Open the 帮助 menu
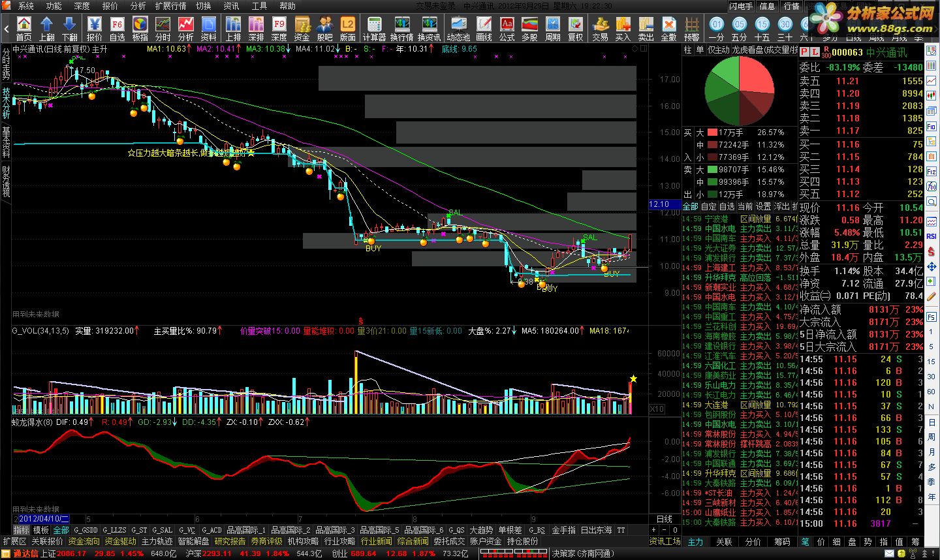940x560 pixels. (288, 6)
